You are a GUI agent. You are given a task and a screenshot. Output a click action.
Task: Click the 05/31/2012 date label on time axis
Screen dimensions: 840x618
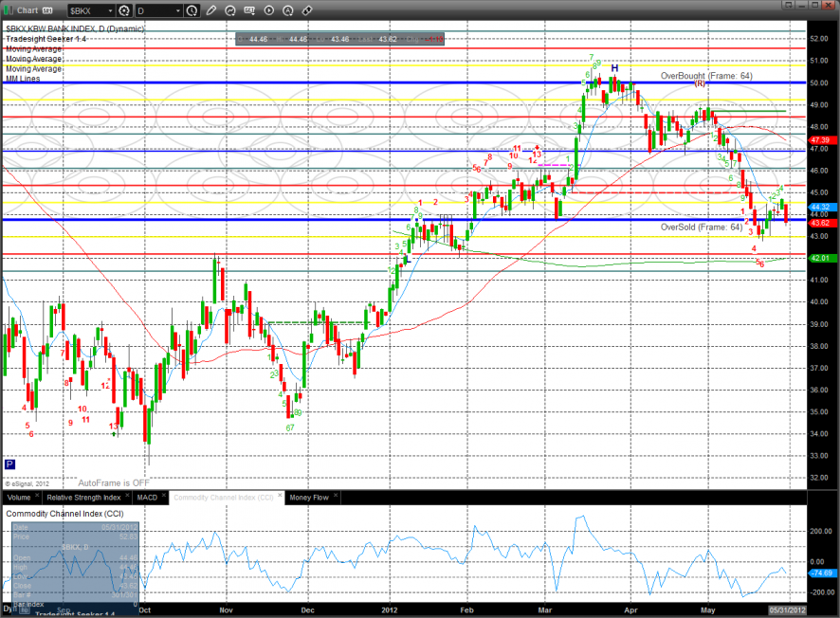[x=785, y=611]
